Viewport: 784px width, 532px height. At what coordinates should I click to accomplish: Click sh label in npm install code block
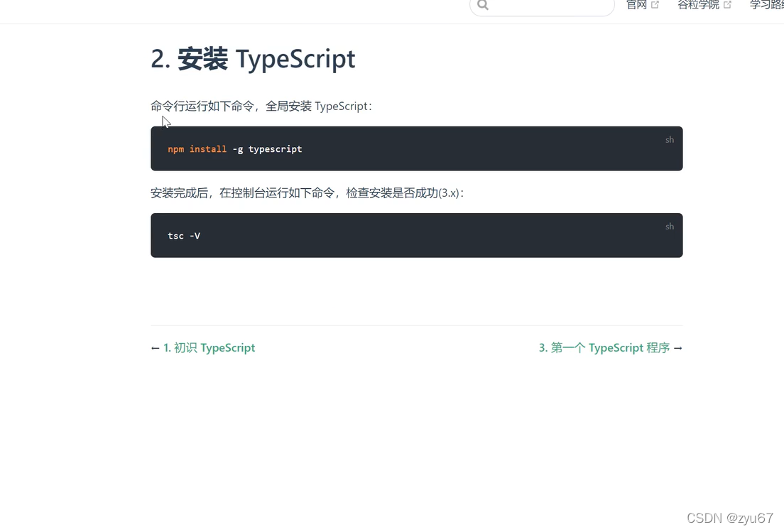tap(670, 139)
